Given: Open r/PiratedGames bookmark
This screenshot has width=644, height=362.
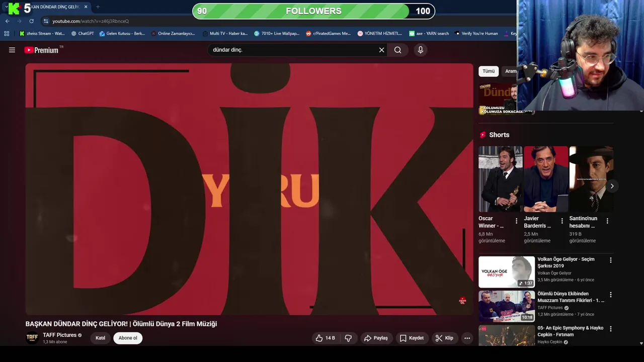Looking at the screenshot, I should (328, 34).
